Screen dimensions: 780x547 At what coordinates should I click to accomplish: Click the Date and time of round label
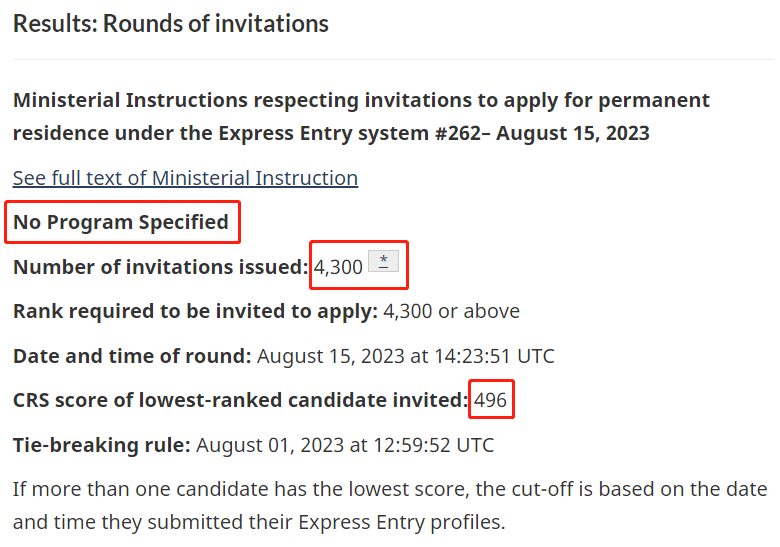point(132,356)
